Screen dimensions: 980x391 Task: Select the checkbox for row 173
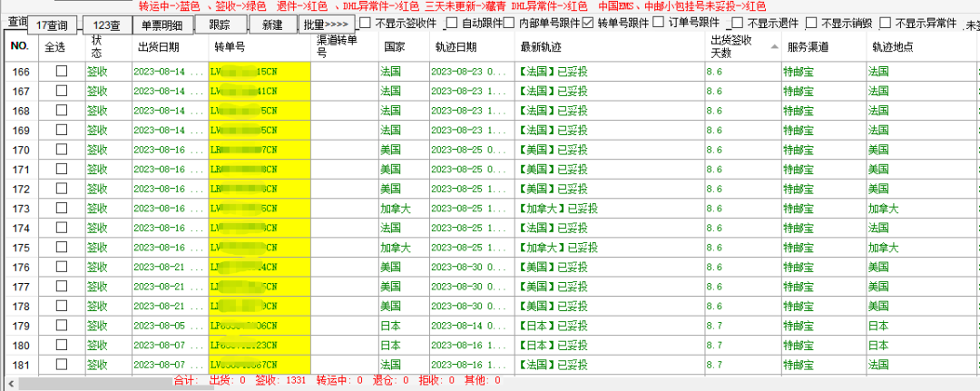[x=62, y=208]
